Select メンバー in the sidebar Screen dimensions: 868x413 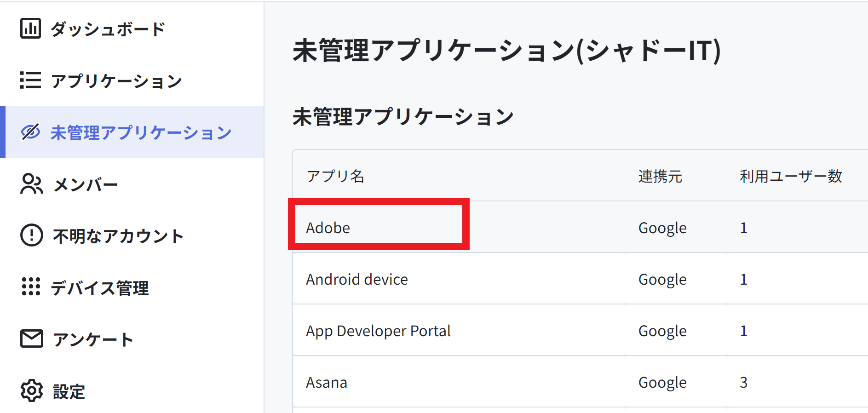86,184
